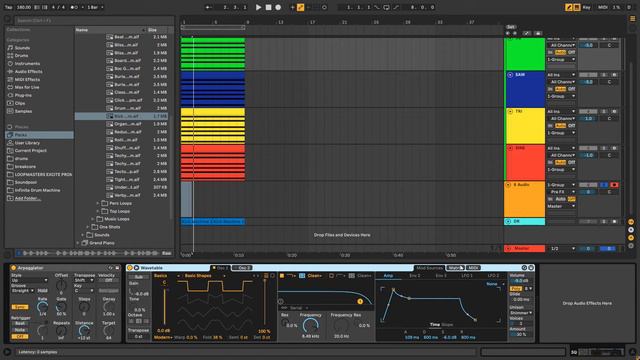Open the Samples category

(x=23, y=111)
